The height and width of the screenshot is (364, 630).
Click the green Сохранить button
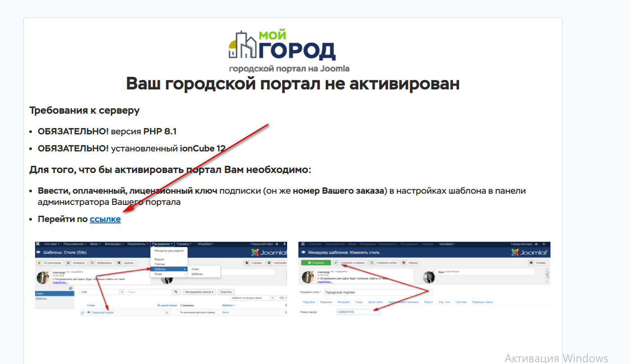pyautogui.click(x=316, y=262)
